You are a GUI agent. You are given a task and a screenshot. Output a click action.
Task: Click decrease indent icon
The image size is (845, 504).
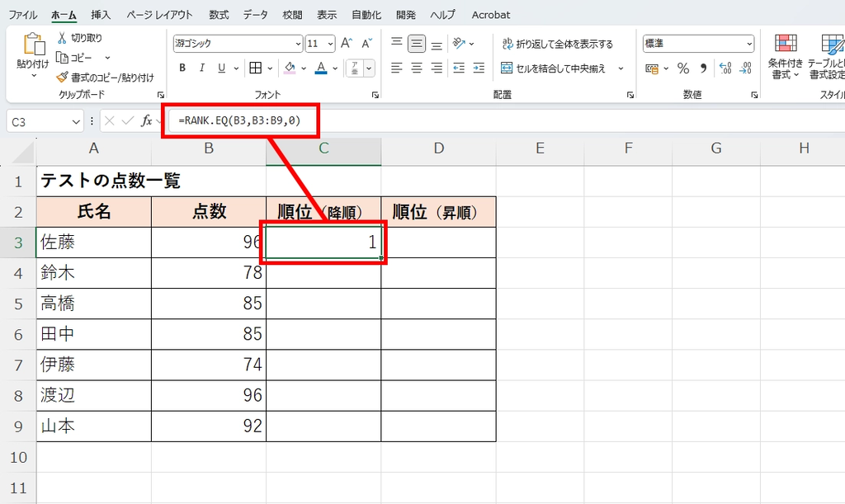click(459, 68)
